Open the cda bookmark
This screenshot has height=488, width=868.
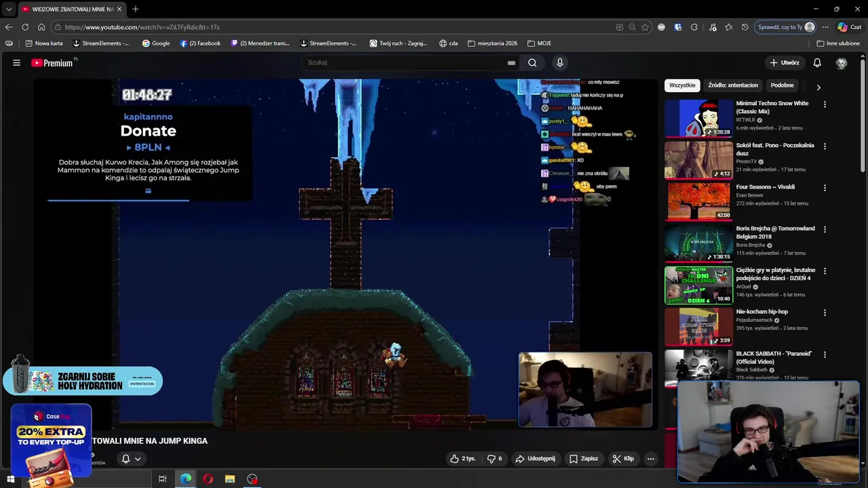tap(448, 43)
